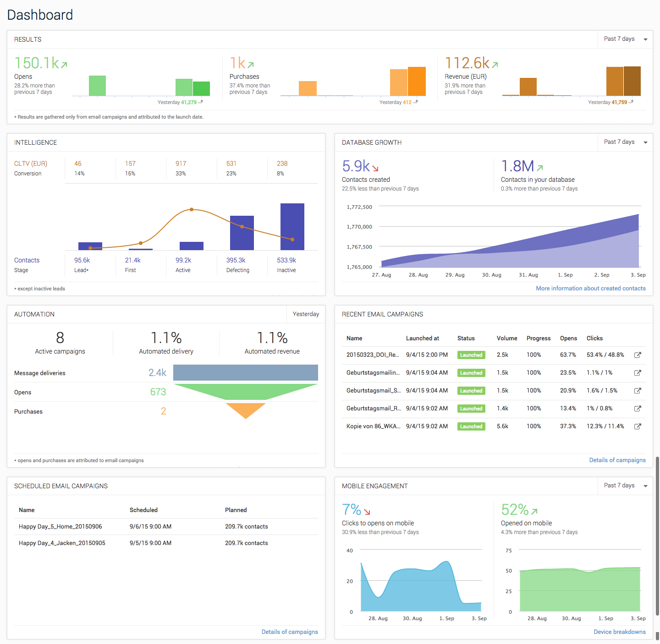Image resolution: width=660 pixels, height=644 pixels.
Task: Click the Contacts in database upward arrow
Action: [x=540, y=168]
